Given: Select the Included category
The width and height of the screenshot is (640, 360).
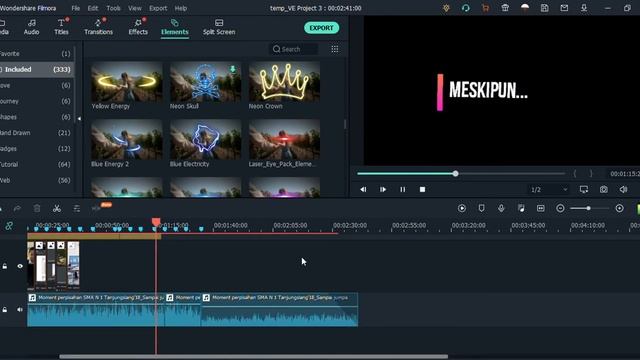Looking at the screenshot, I should tap(36, 69).
